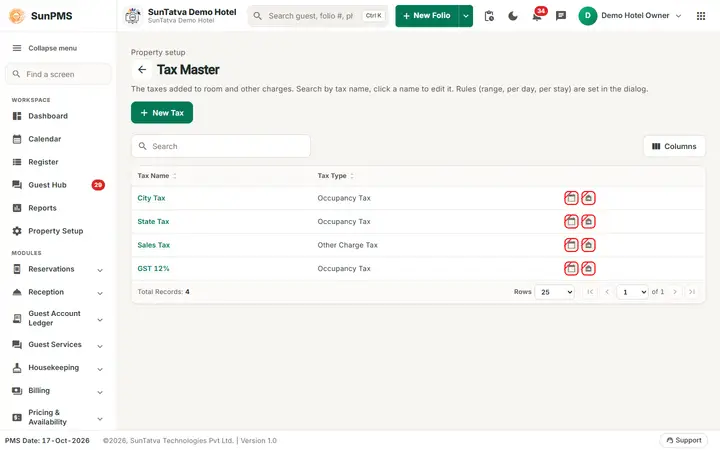The width and height of the screenshot is (720, 450).
Task: Open Property Setup from the sidebar
Action: [58, 231]
